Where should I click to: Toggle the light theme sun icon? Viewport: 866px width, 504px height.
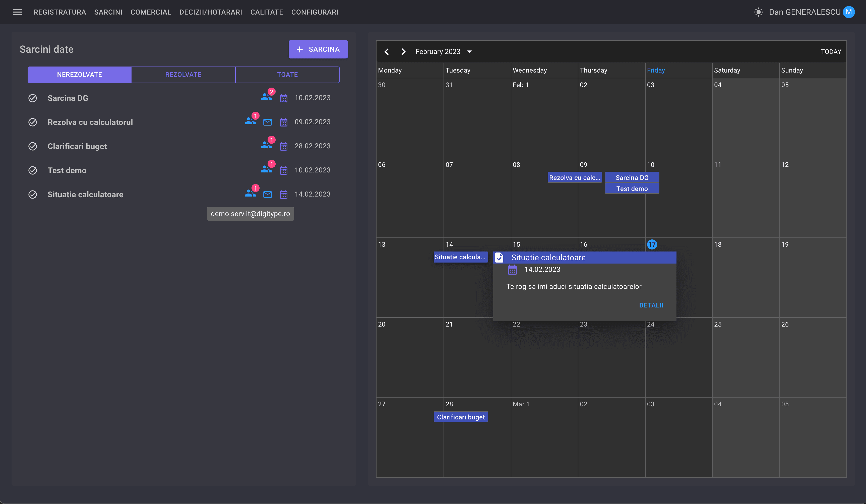(758, 12)
